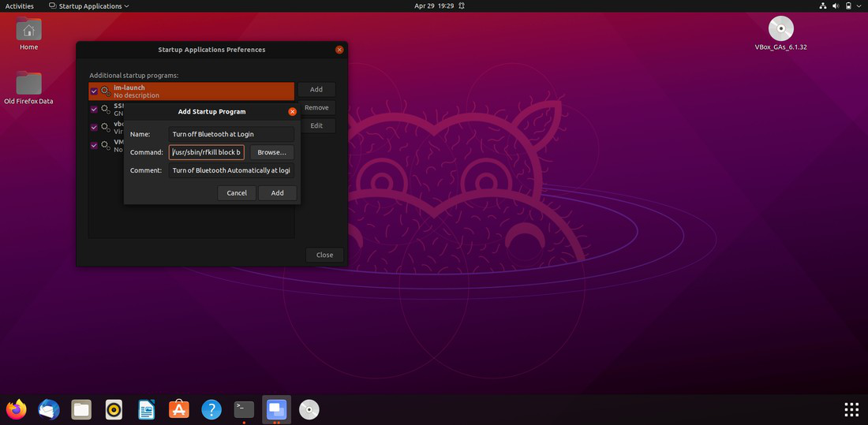Viewport: 868px width, 425px height.
Task: Cancel the Add Startup Program dialog
Action: (237, 193)
